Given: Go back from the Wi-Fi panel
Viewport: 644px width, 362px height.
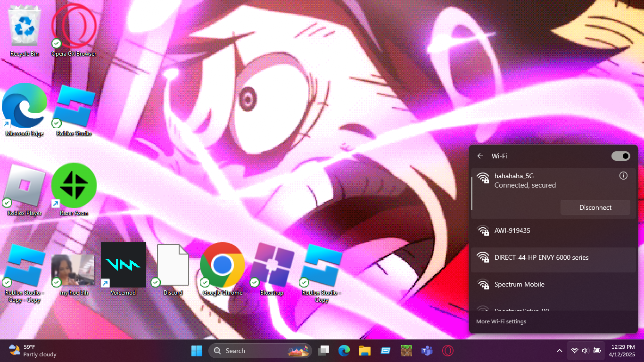Looking at the screenshot, I should 480,156.
